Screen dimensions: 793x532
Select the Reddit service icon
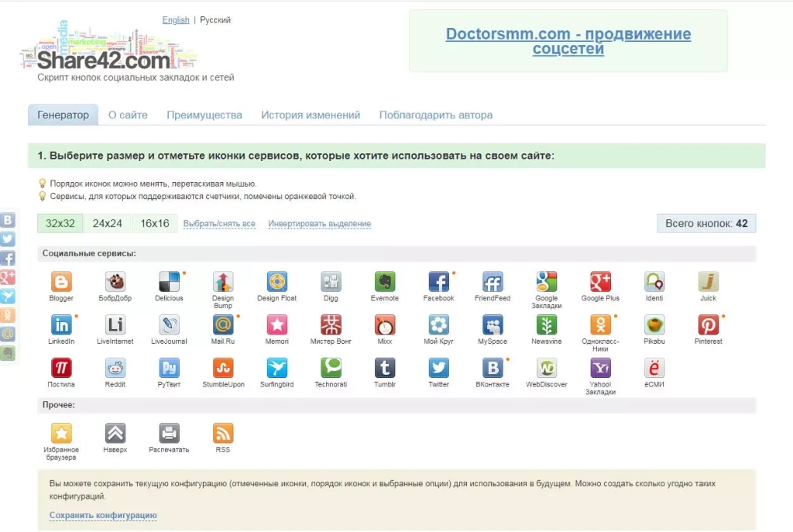[115, 368]
